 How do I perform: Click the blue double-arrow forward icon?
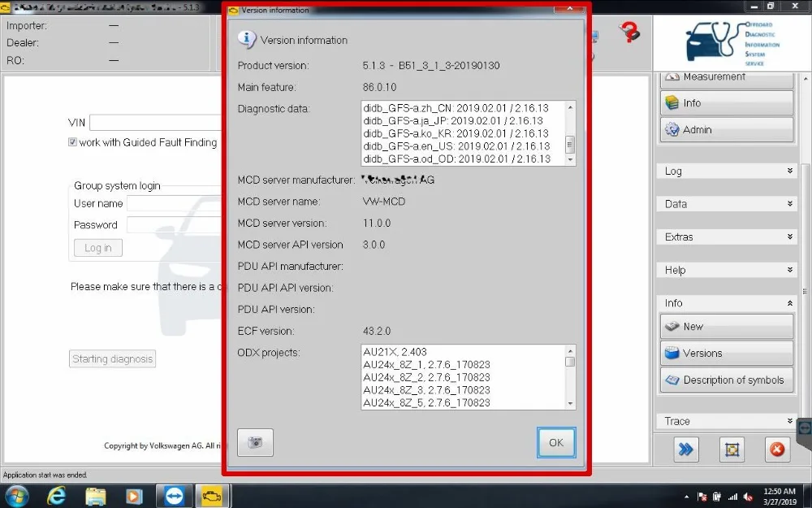click(685, 449)
